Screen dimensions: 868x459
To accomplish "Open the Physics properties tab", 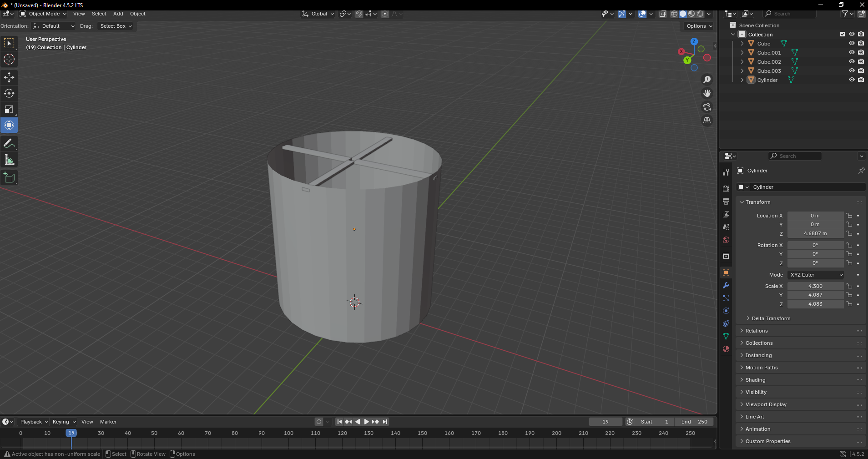I will (x=726, y=311).
